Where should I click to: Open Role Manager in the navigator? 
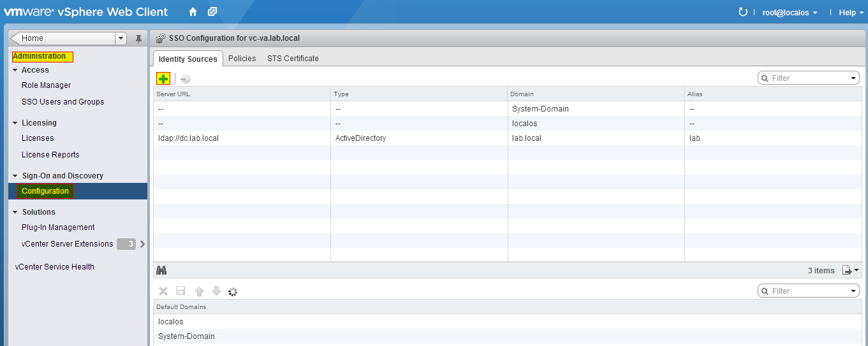pos(46,85)
